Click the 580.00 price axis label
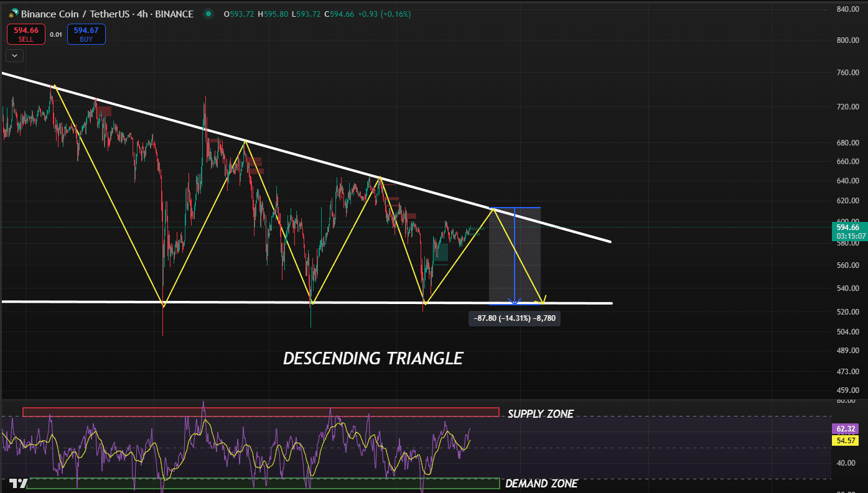Viewport: 868px width, 493px height. [x=847, y=243]
